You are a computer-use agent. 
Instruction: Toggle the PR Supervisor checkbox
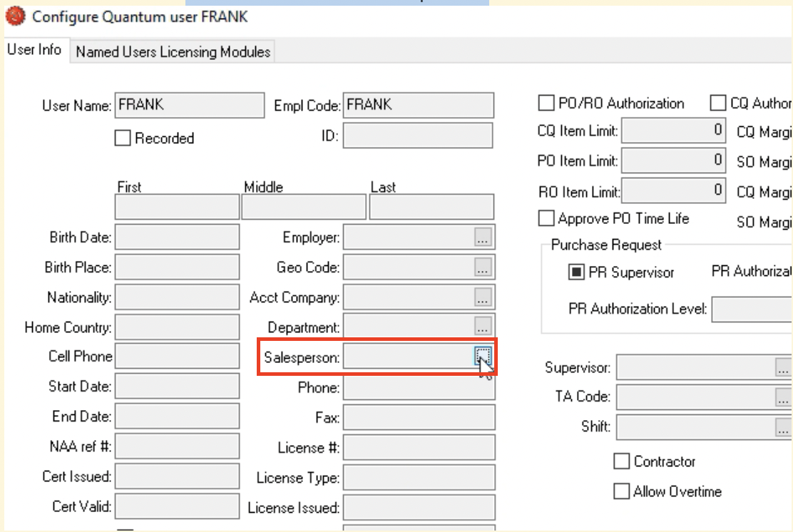[576, 272]
